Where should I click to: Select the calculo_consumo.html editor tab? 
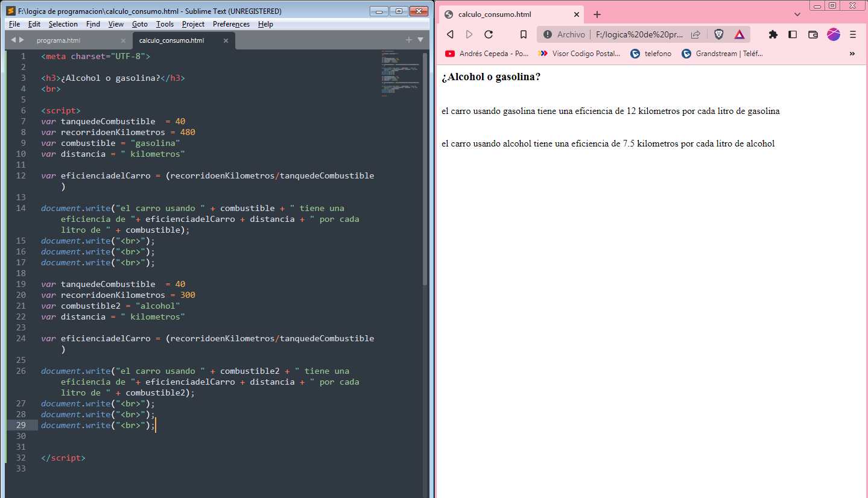tap(171, 40)
